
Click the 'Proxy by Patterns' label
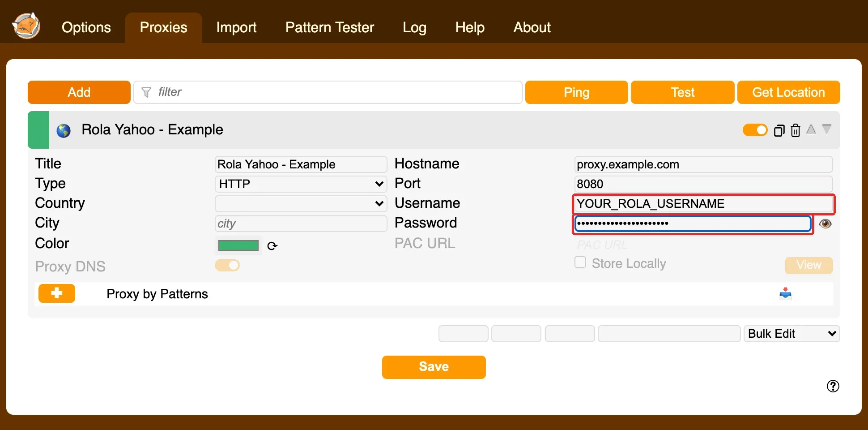click(x=157, y=294)
